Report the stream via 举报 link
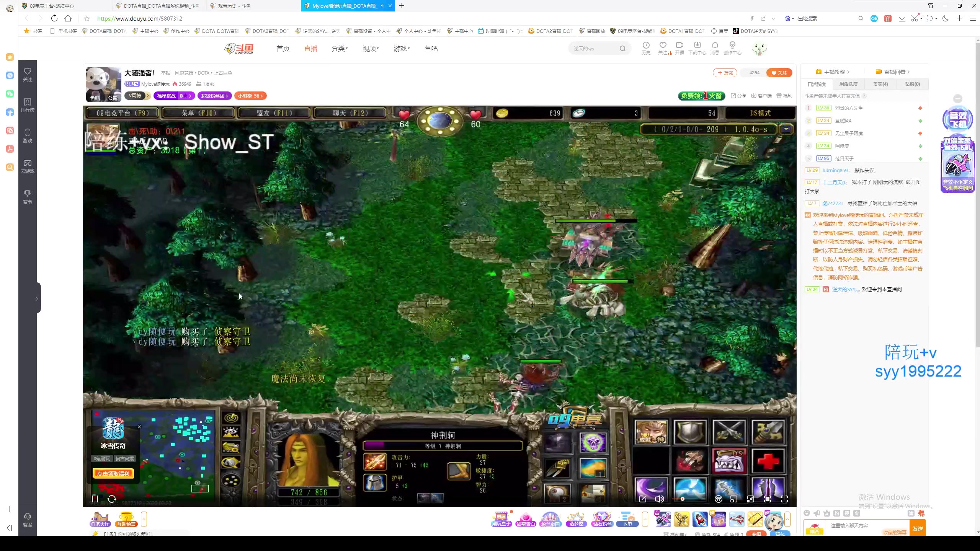Viewport: 980px width, 551px height. [165, 73]
